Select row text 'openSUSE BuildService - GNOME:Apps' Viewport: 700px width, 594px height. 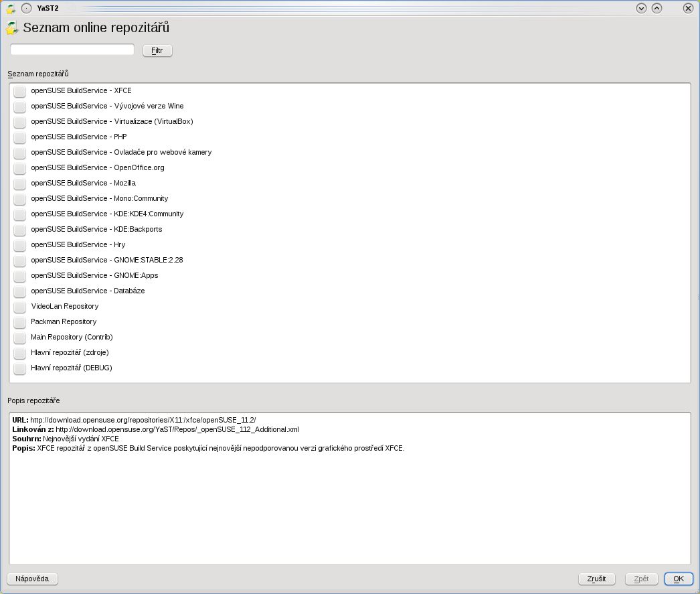(94, 275)
